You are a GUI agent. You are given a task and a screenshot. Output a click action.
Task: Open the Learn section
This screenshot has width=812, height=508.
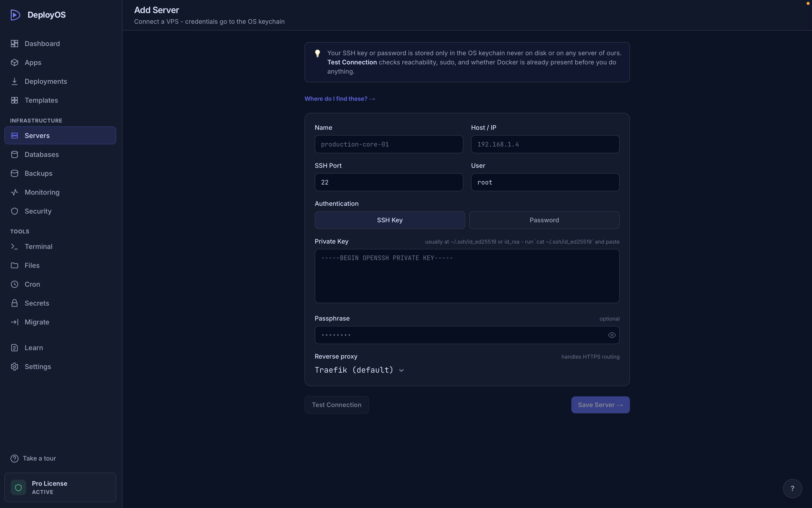click(60, 348)
